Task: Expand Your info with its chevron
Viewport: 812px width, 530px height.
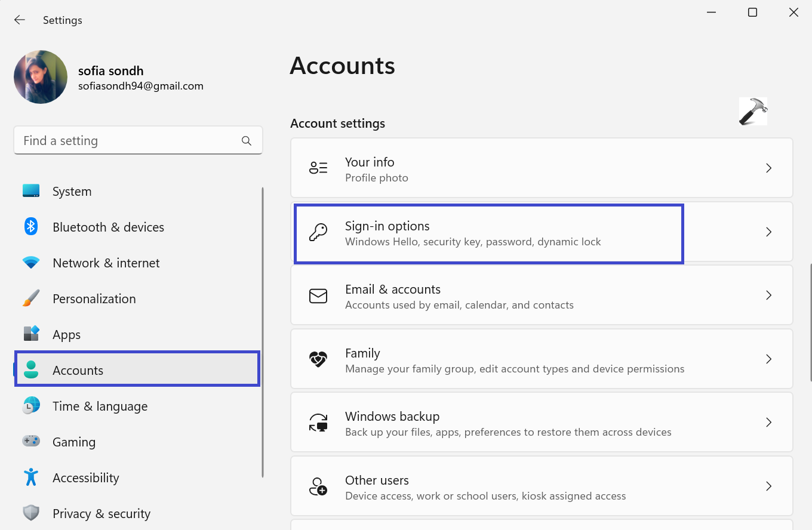Action: point(768,168)
